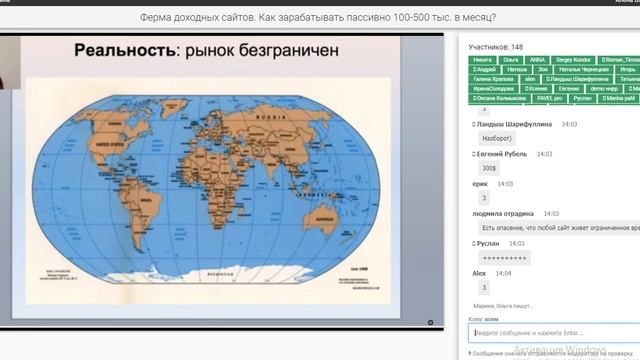Select participant tag 'Зоя'
Viewport: 640px width, 360px height.
(x=543, y=70)
